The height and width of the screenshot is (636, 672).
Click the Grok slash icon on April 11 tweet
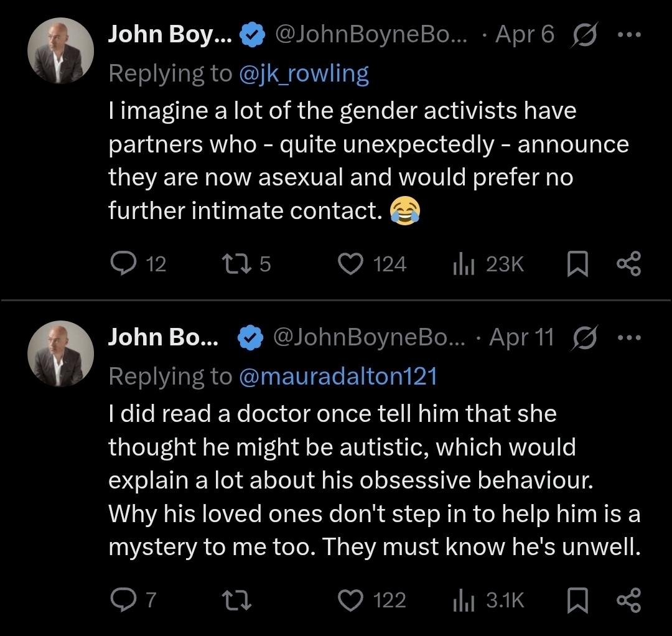coord(584,338)
